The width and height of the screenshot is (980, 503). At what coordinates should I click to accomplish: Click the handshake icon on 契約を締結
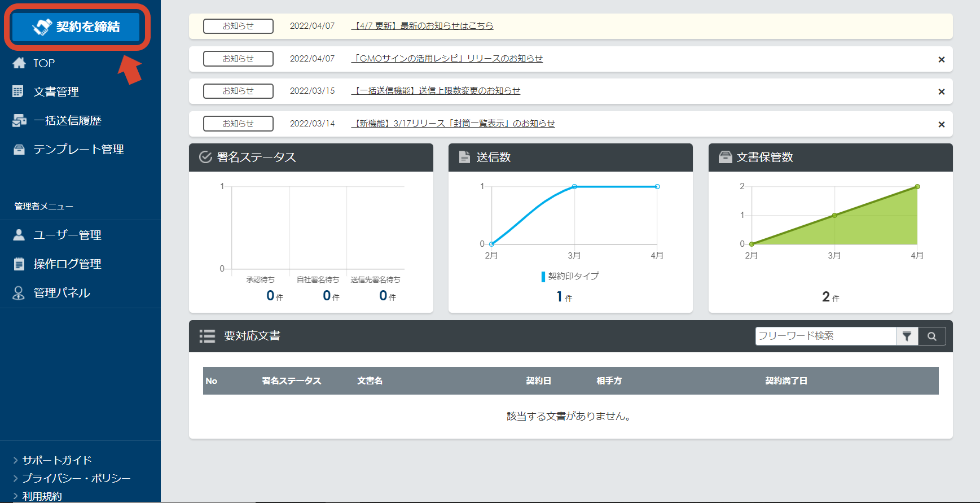(42, 27)
